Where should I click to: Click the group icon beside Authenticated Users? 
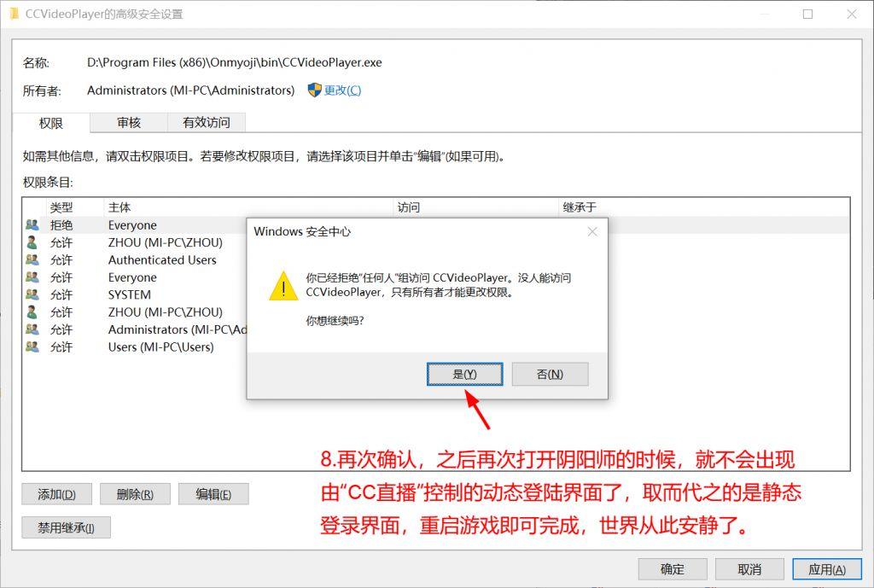pyautogui.click(x=32, y=259)
